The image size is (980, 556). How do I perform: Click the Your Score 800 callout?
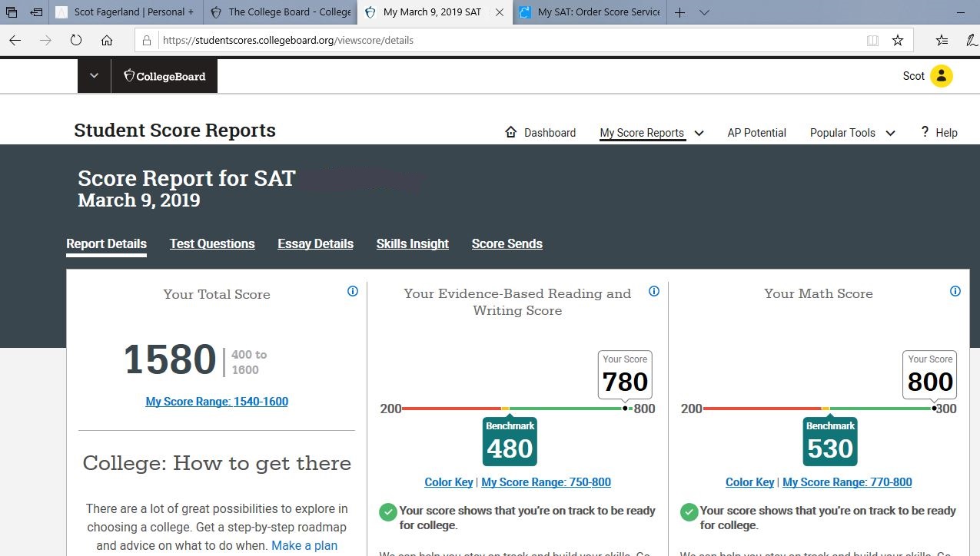pos(930,374)
